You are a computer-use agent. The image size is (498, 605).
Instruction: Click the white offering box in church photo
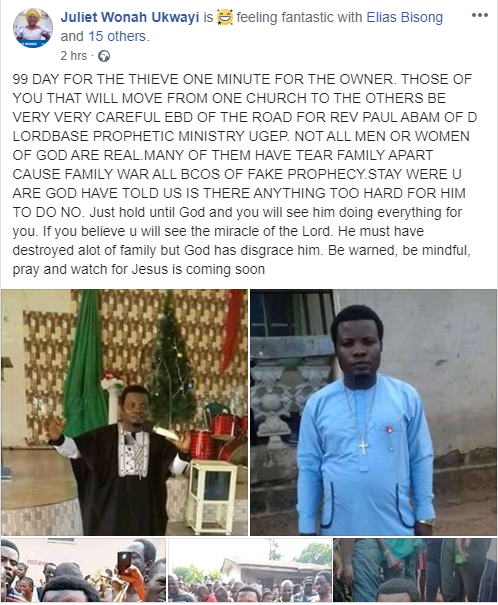pos(211,496)
